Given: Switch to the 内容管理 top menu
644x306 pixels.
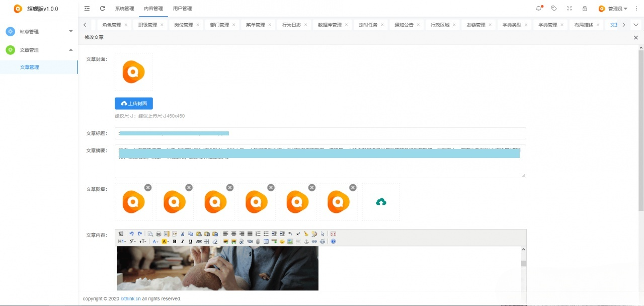Looking at the screenshot, I should [x=154, y=8].
